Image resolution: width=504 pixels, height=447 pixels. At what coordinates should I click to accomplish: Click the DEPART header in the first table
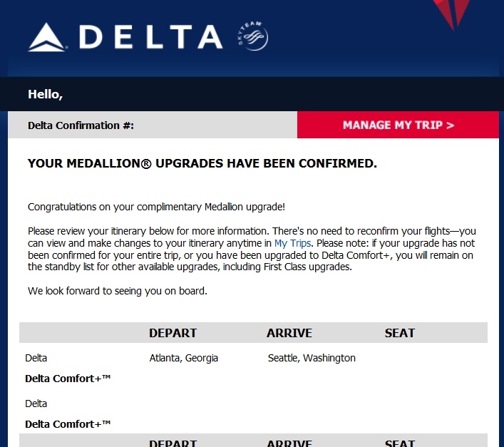tap(173, 333)
